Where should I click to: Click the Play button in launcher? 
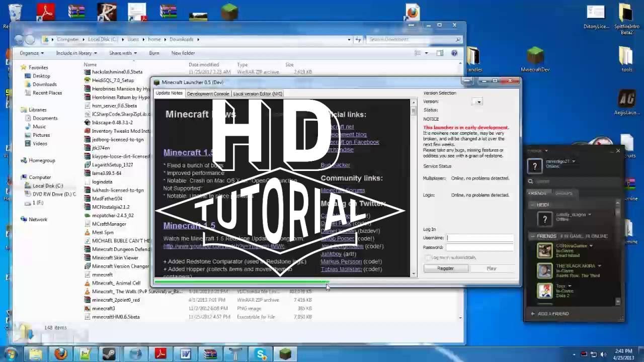click(492, 268)
